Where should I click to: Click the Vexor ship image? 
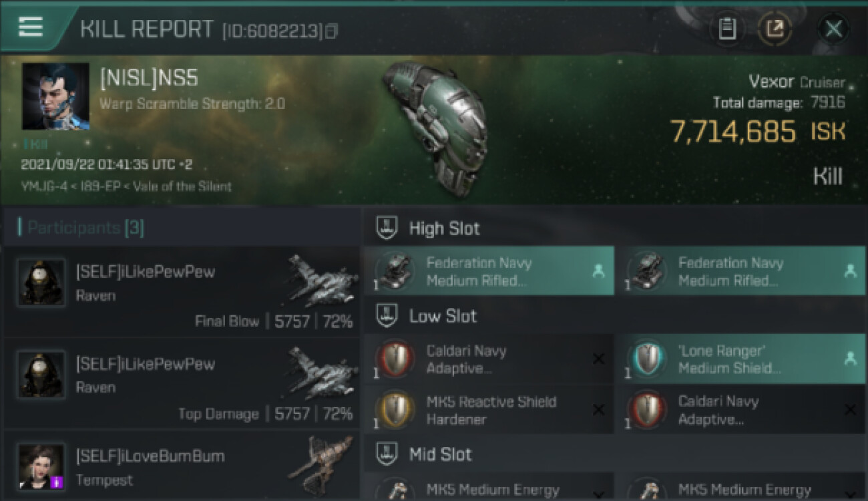point(435,127)
